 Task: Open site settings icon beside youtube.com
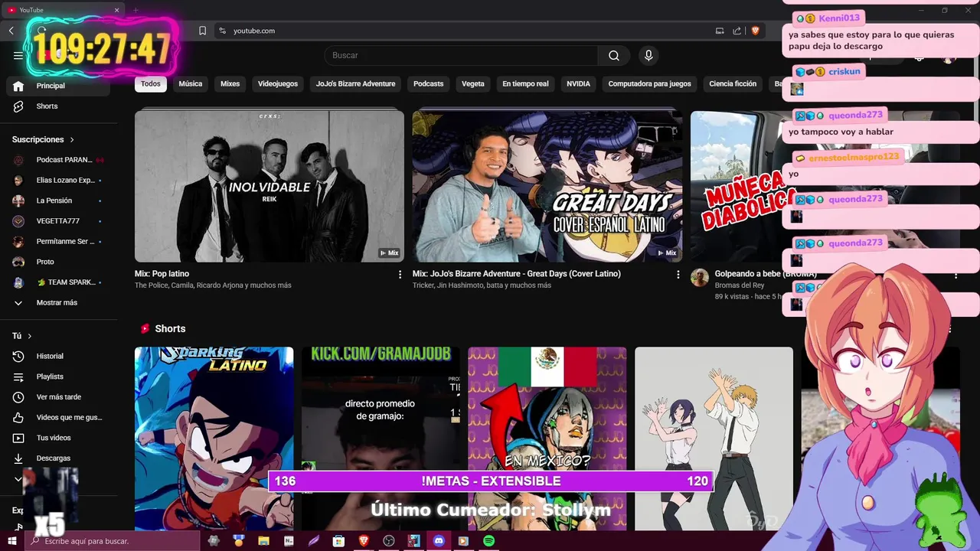tap(222, 31)
